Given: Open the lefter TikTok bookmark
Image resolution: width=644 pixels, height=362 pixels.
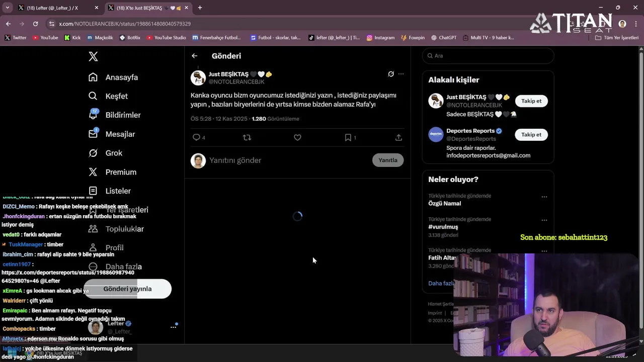Looking at the screenshot, I should 334,38.
